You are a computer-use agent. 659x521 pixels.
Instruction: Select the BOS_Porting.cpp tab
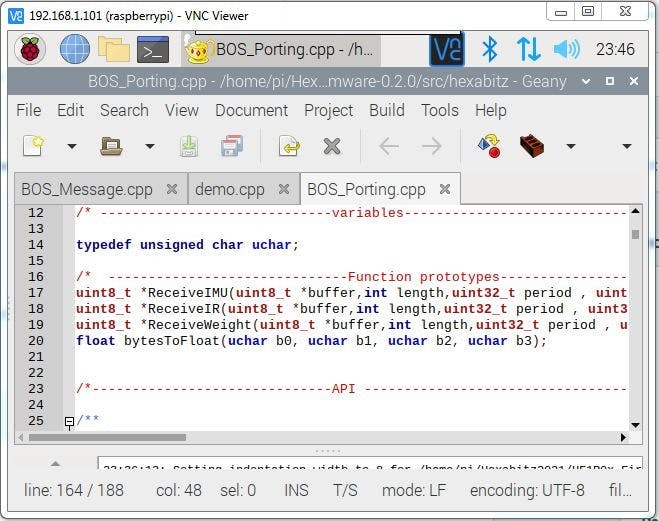click(x=366, y=189)
